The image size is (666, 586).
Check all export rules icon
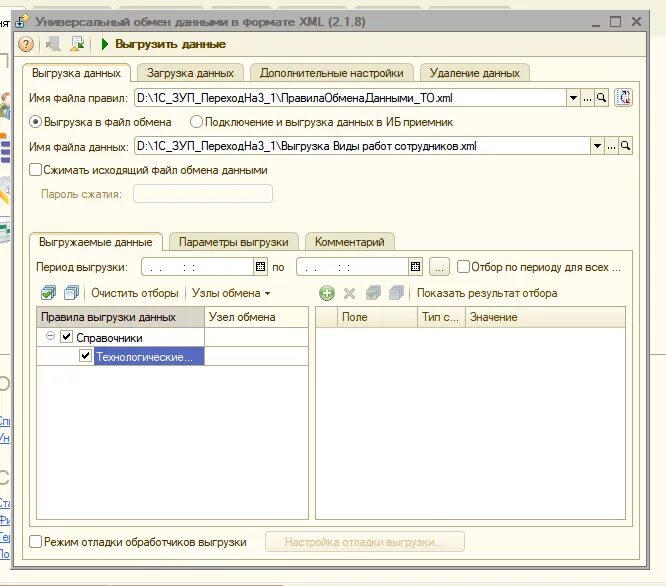tap(48, 293)
